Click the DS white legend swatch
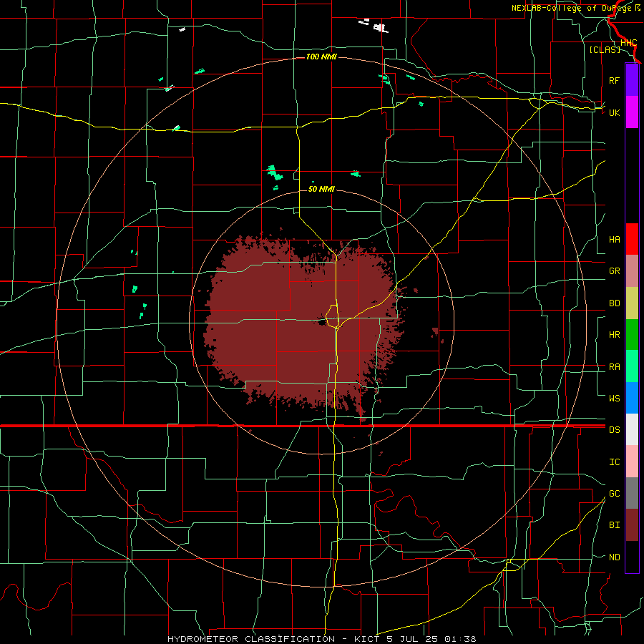Screen dimensions: 644x644 (632, 429)
